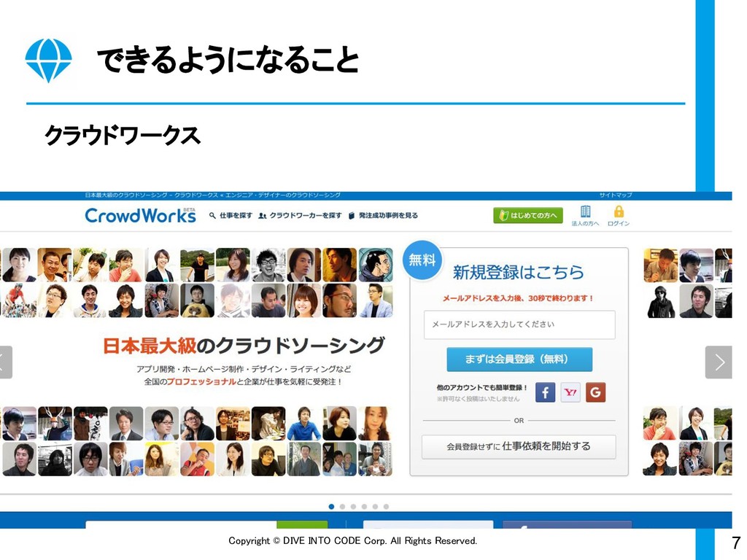Click the green はじめての方へ button

pyautogui.click(x=528, y=215)
